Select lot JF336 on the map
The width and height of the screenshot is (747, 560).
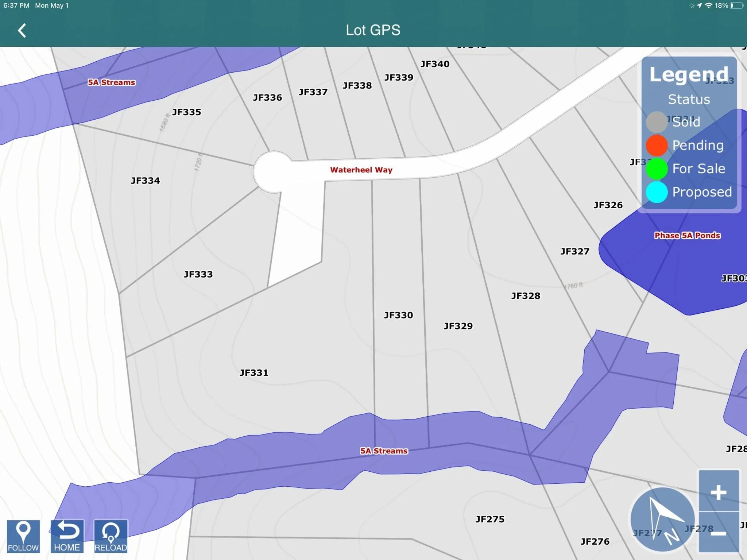click(x=267, y=97)
